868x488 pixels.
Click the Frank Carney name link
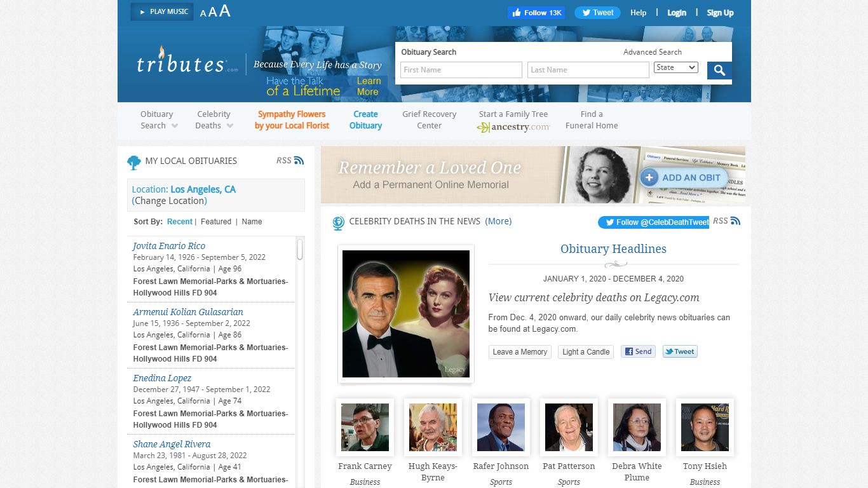click(x=365, y=466)
